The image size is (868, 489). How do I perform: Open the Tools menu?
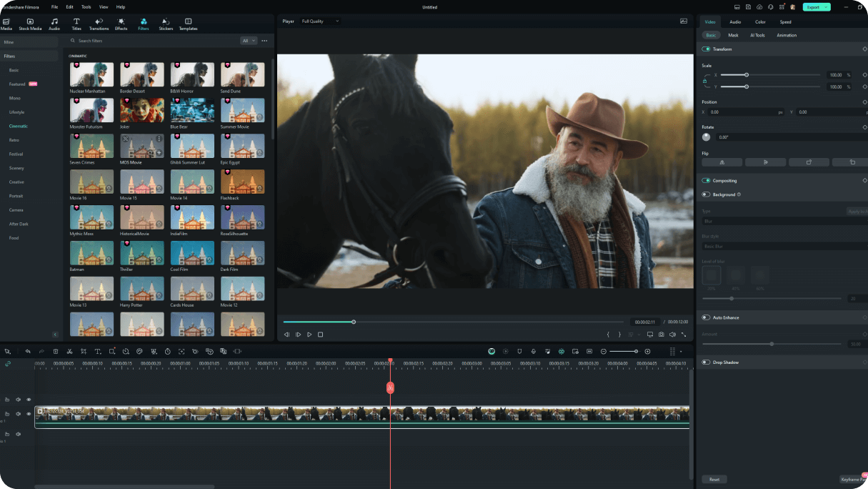(86, 6)
